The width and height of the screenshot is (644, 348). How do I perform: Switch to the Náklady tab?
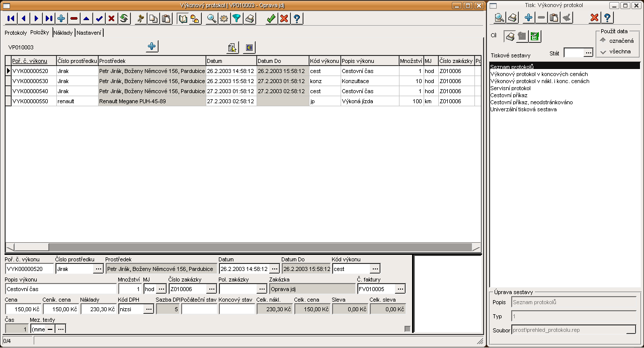[63, 33]
